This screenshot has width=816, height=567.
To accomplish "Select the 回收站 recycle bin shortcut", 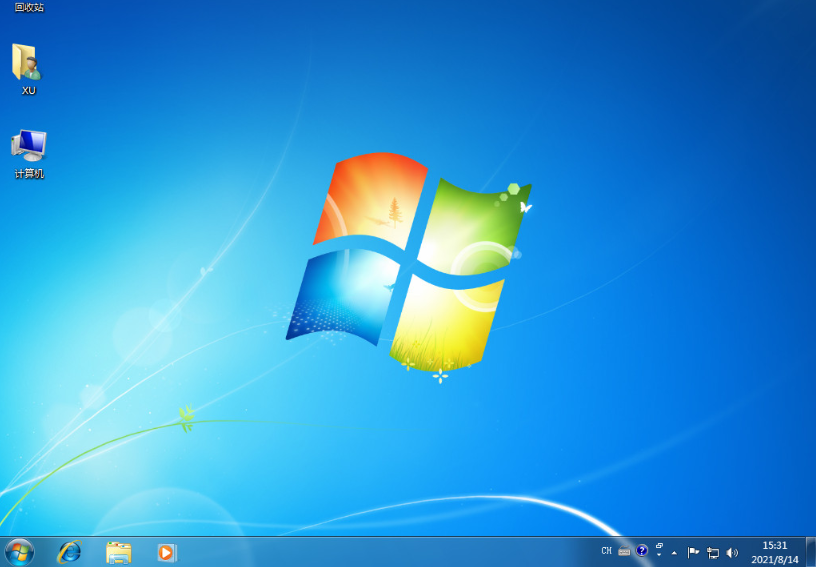I will coord(29,7).
